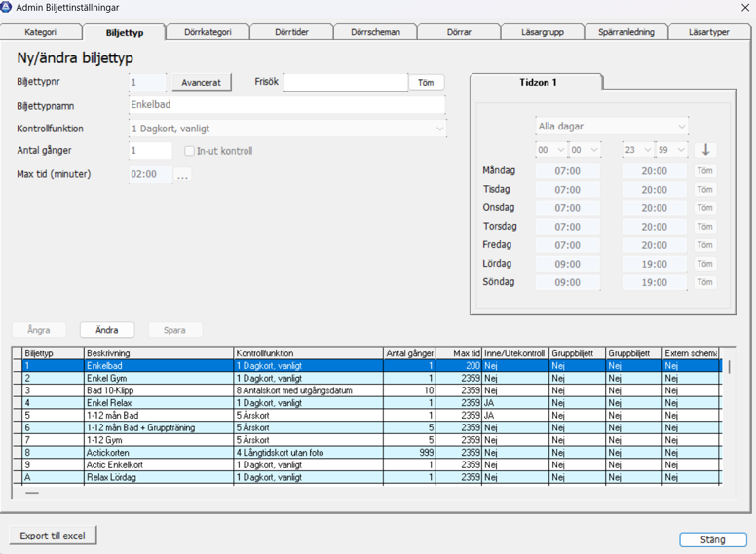
Task: Select the Enkel Gym row
Action: (366, 378)
